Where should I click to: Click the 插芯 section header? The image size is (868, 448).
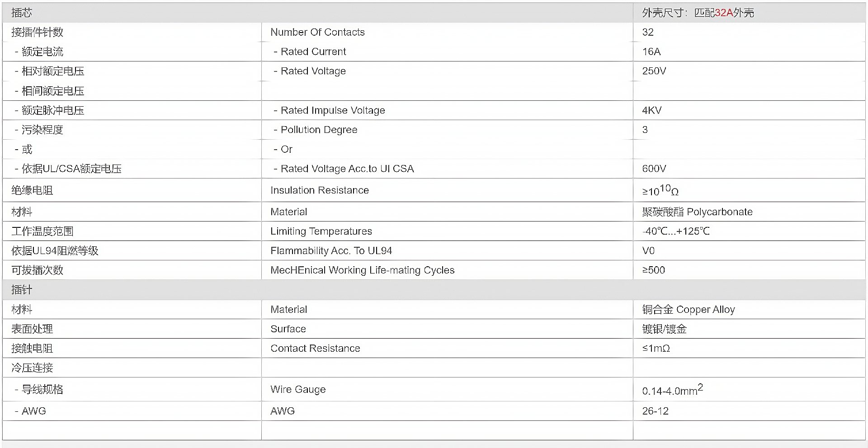22,13
